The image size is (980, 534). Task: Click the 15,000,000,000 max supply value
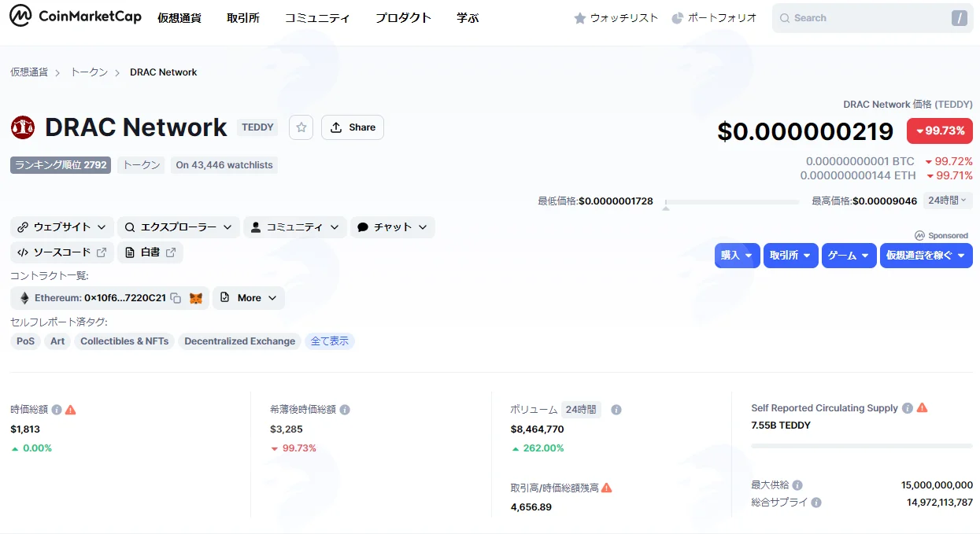click(937, 485)
